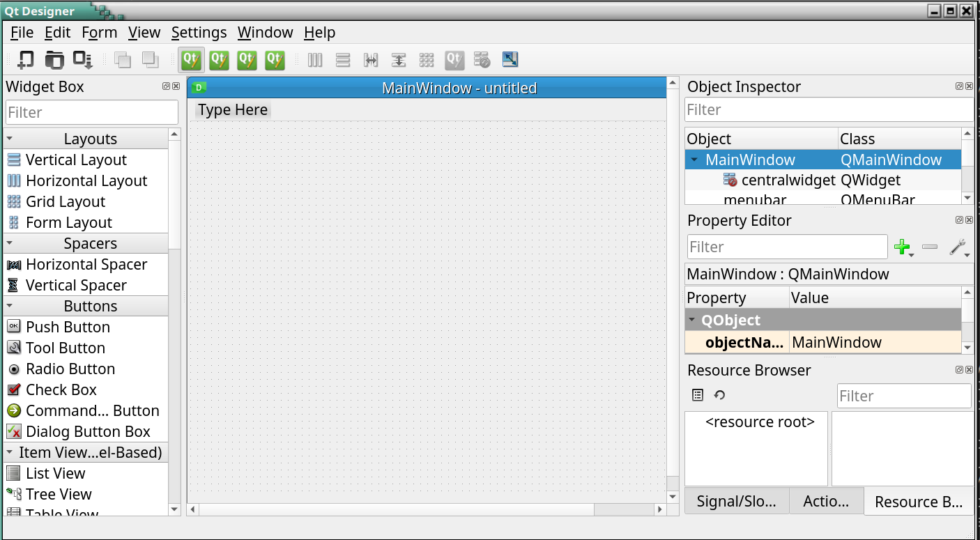Apply Lay Out Horizontally from toolbar
The image size is (980, 540).
[315, 60]
